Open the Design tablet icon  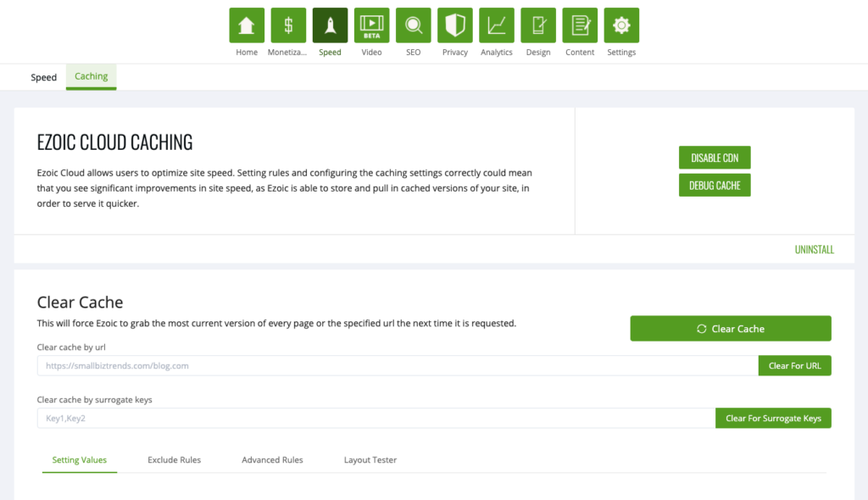(x=538, y=25)
